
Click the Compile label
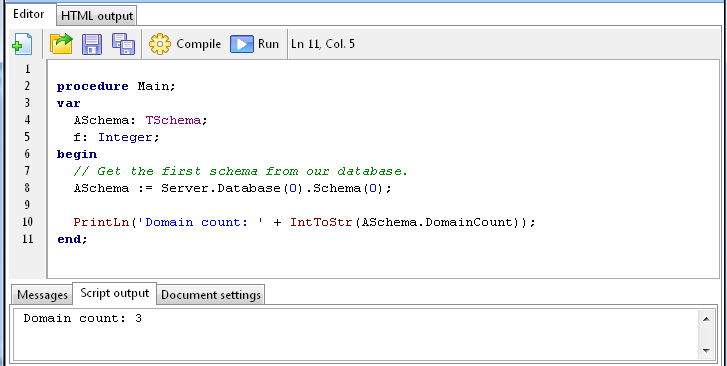(198, 44)
